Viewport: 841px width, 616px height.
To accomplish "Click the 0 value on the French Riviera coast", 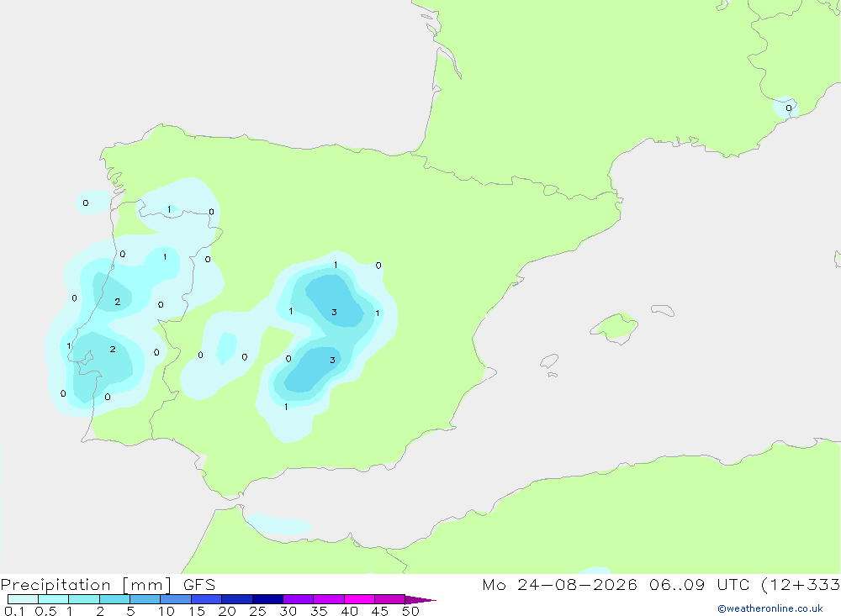I will pos(789,108).
